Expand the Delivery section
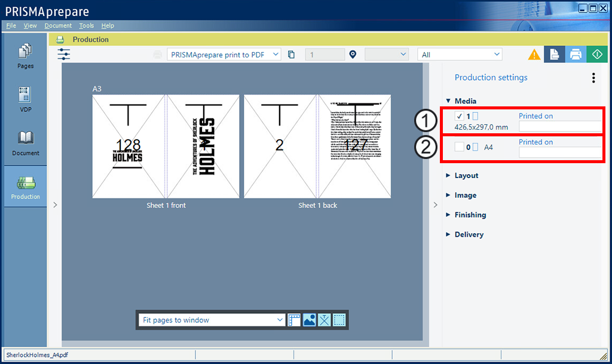The image size is (612, 364). click(x=448, y=234)
